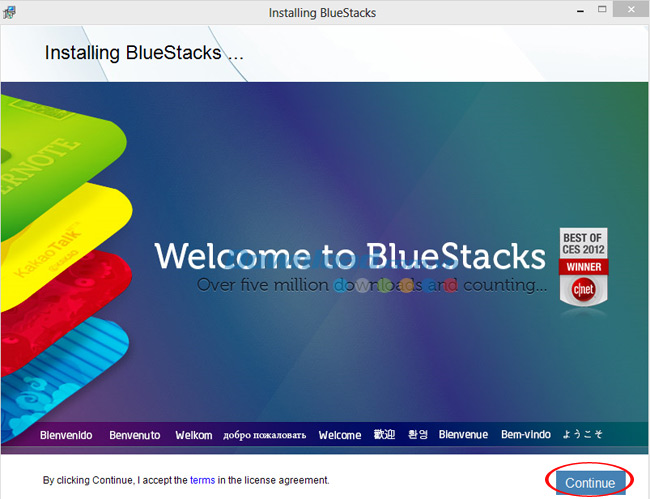Close the Installing BlueStacks window
The height and width of the screenshot is (499, 650).
point(631,9)
